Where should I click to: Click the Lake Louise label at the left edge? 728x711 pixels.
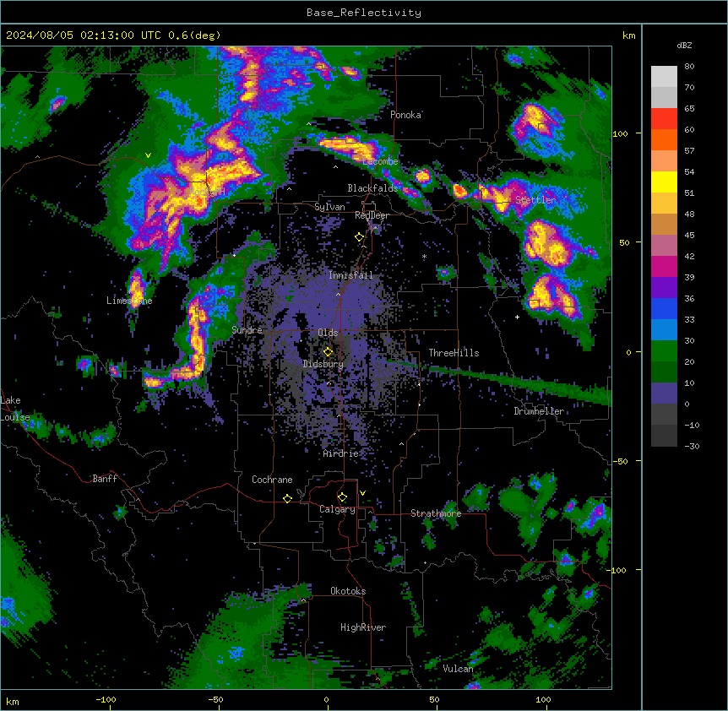15,409
